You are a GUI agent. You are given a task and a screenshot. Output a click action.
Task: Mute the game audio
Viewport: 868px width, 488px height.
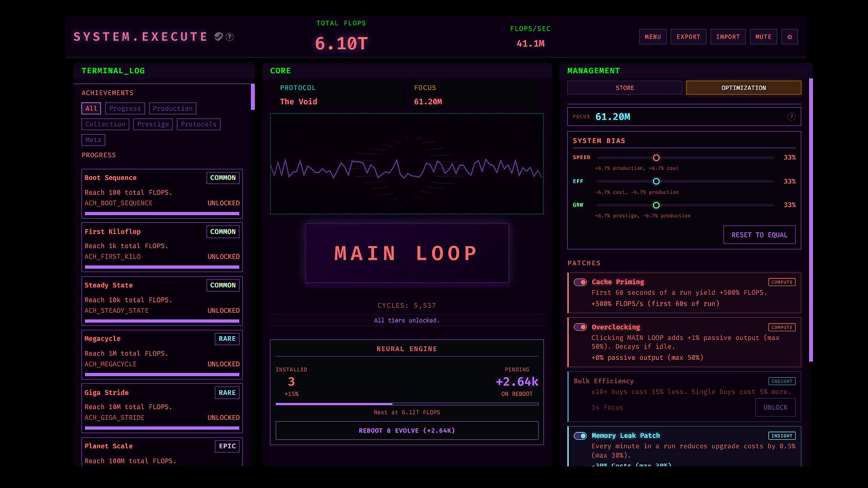(x=763, y=37)
